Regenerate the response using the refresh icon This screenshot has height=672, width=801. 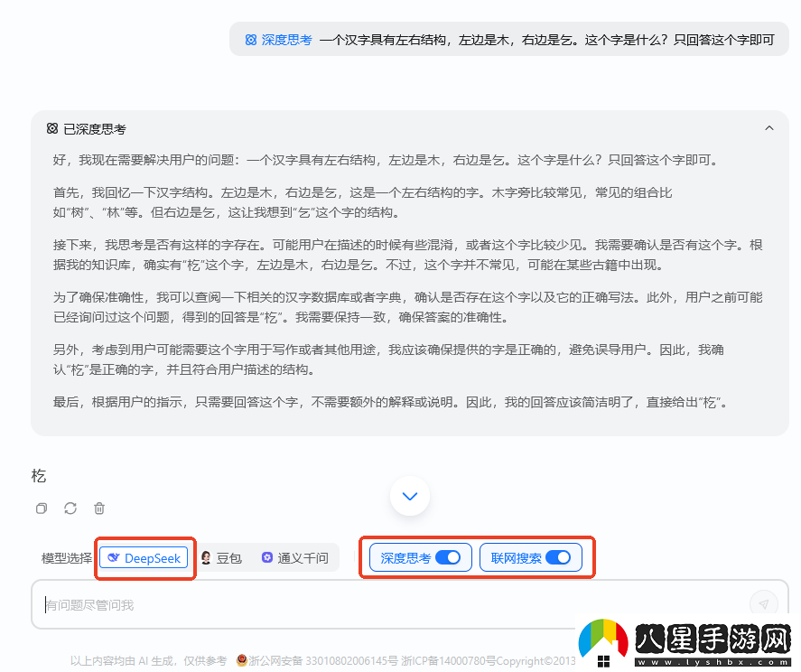70,508
